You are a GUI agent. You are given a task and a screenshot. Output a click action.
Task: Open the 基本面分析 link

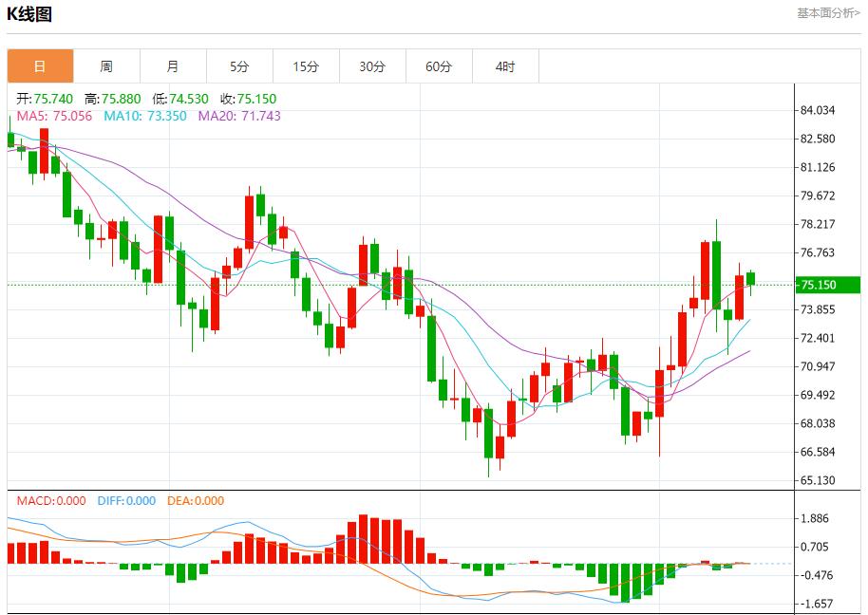point(828,13)
